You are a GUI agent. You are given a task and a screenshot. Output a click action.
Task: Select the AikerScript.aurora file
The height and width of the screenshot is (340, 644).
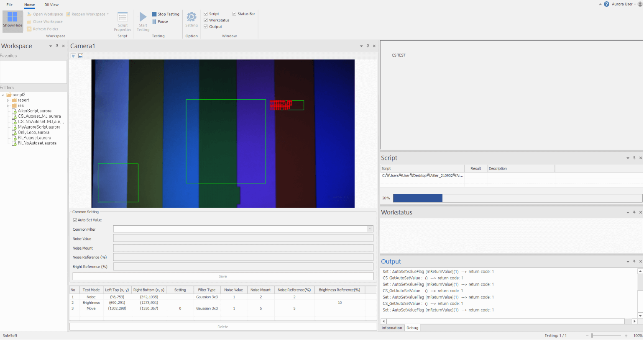[x=35, y=111]
